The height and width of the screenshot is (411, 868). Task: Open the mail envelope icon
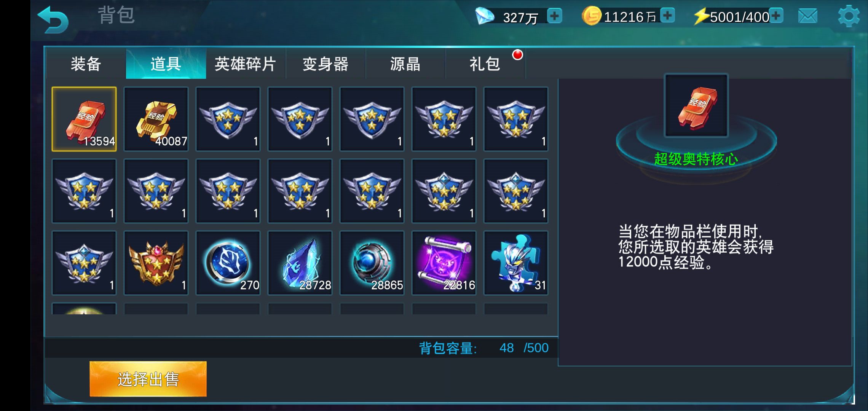click(x=807, y=16)
